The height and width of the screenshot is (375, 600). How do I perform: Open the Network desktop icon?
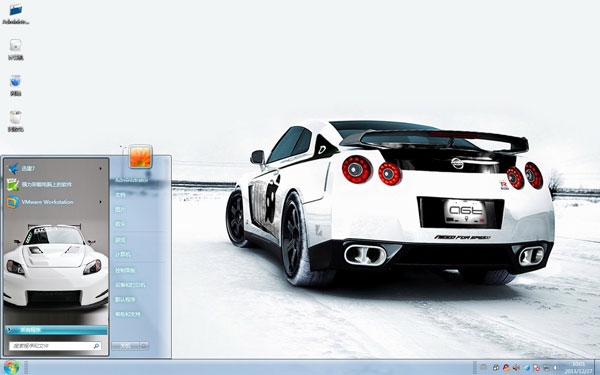[15, 85]
